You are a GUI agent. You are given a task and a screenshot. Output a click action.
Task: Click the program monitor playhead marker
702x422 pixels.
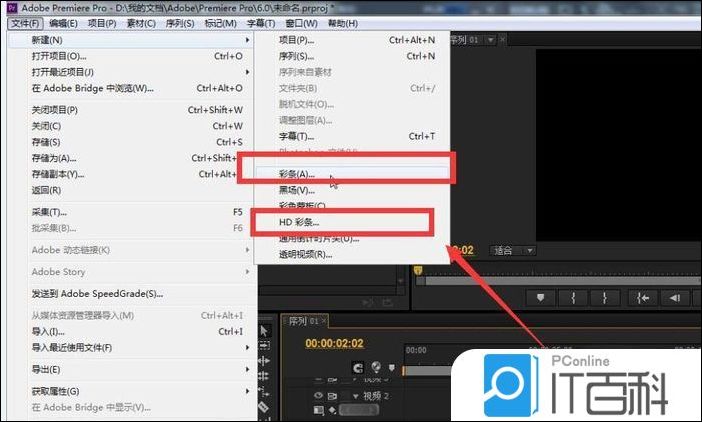pos(418,270)
